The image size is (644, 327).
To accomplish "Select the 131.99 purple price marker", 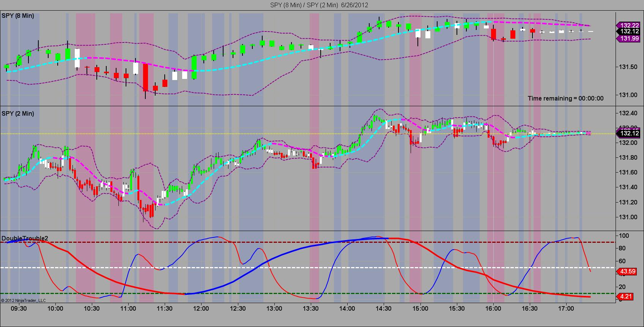I will (x=628, y=39).
